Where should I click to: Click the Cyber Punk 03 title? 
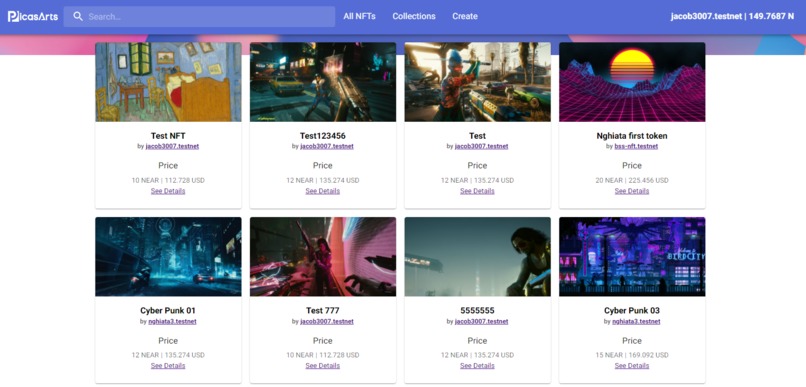point(632,311)
